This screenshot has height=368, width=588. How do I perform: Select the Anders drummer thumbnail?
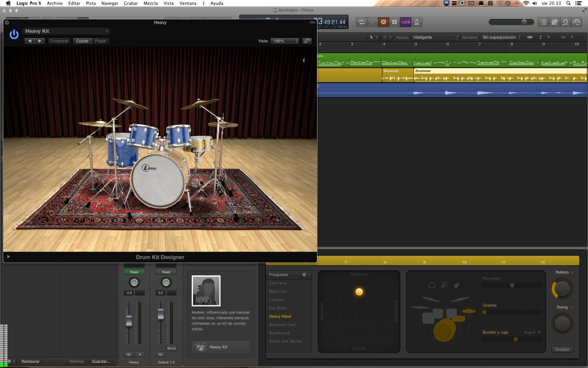(x=206, y=290)
